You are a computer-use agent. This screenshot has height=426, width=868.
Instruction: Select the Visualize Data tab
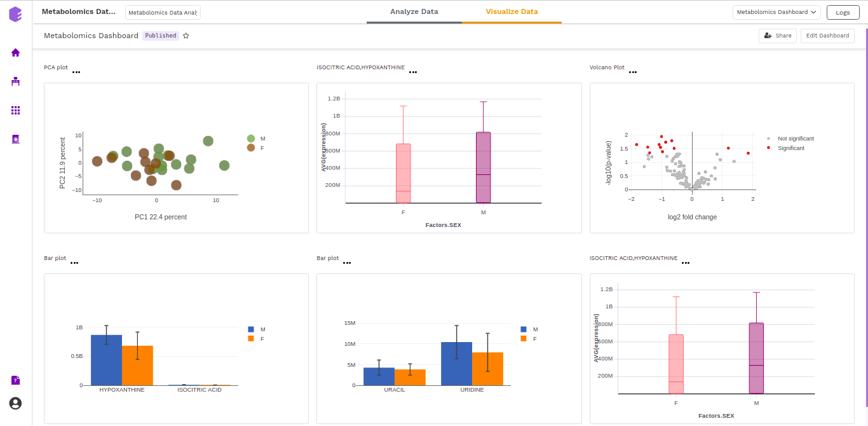[x=512, y=11]
